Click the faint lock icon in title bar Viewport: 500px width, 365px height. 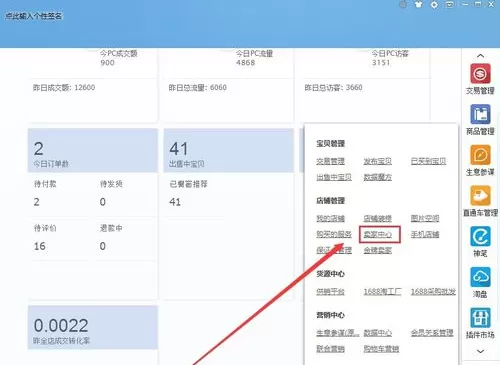tap(403, 4)
